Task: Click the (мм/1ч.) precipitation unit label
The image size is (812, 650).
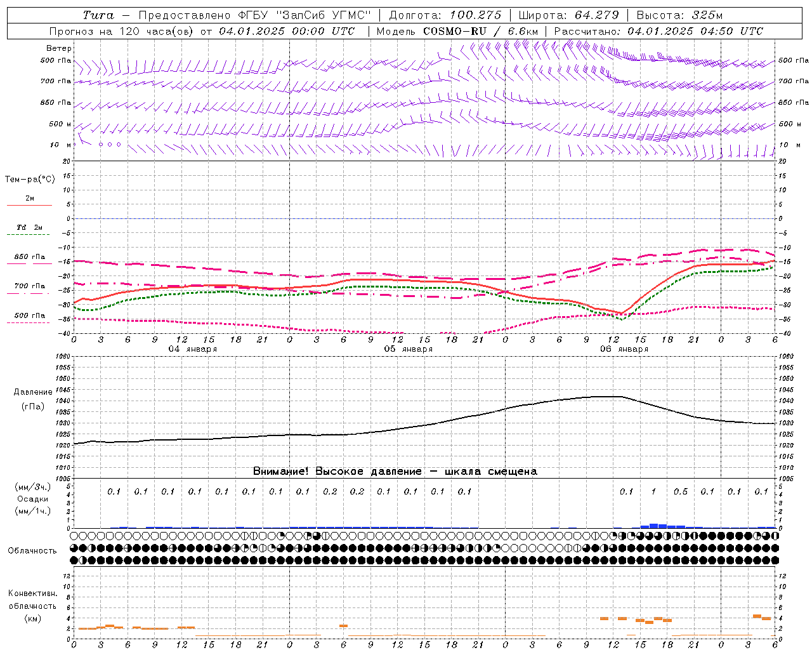Action: point(33,511)
